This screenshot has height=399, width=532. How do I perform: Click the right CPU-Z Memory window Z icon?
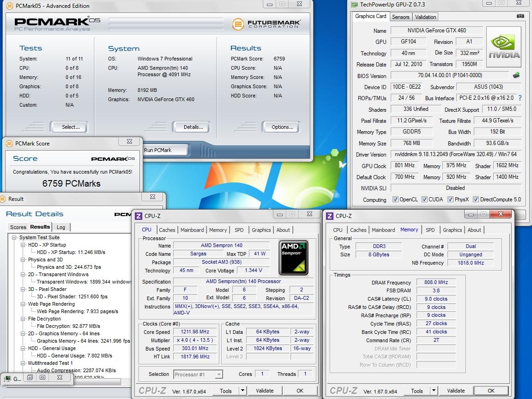click(330, 216)
